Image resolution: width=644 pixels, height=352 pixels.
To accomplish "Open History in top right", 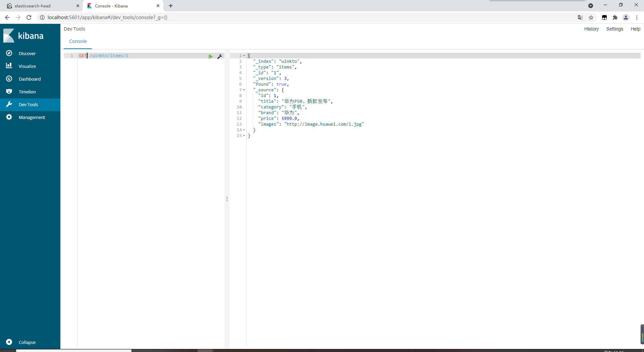I will tap(591, 29).
